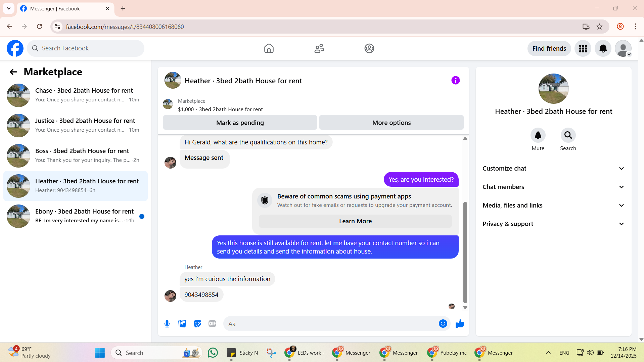Open Facebook home via logo

[15, 48]
